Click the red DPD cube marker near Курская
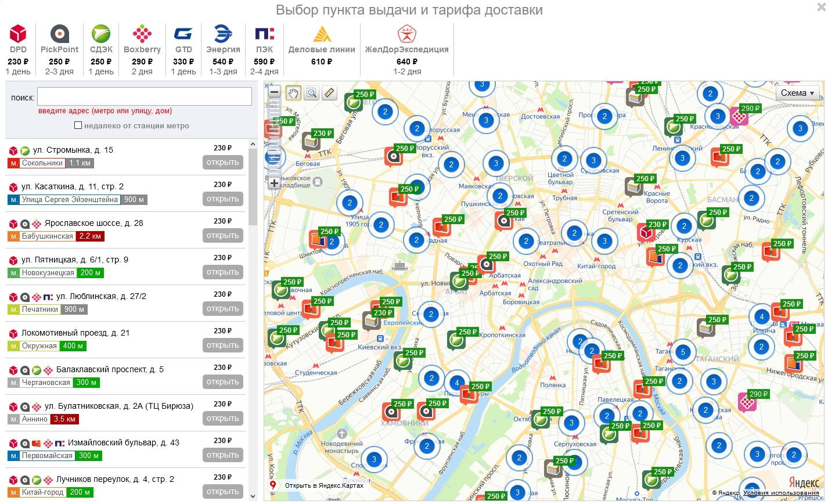Viewport: 828px width, 504px height. pyautogui.click(x=646, y=233)
